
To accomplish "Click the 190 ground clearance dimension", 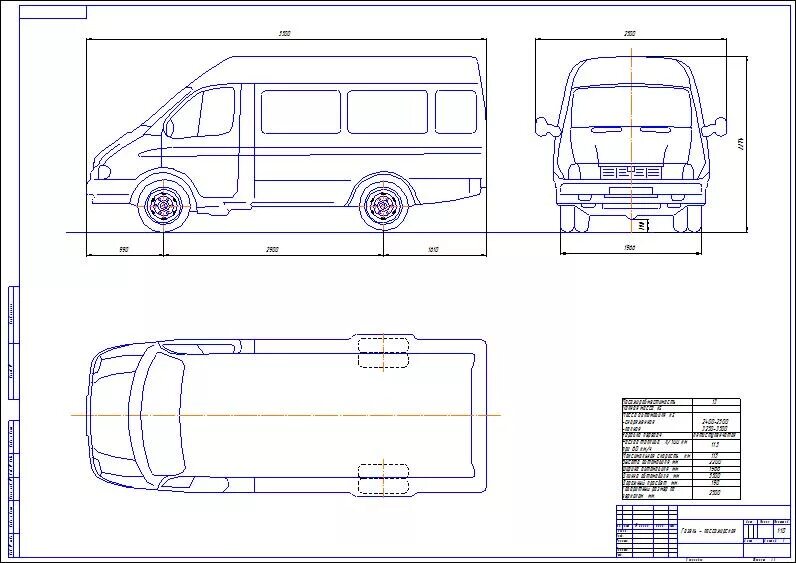I will [642, 226].
